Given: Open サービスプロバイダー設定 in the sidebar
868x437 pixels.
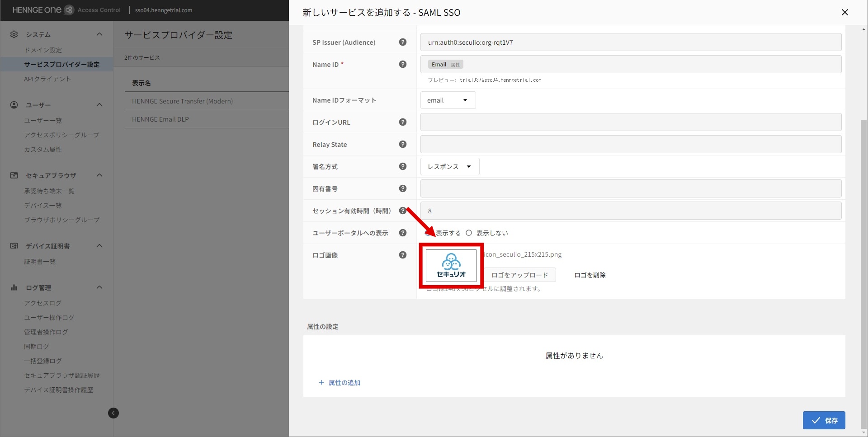Looking at the screenshot, I should pyautogui.click(x=62, y=65).
